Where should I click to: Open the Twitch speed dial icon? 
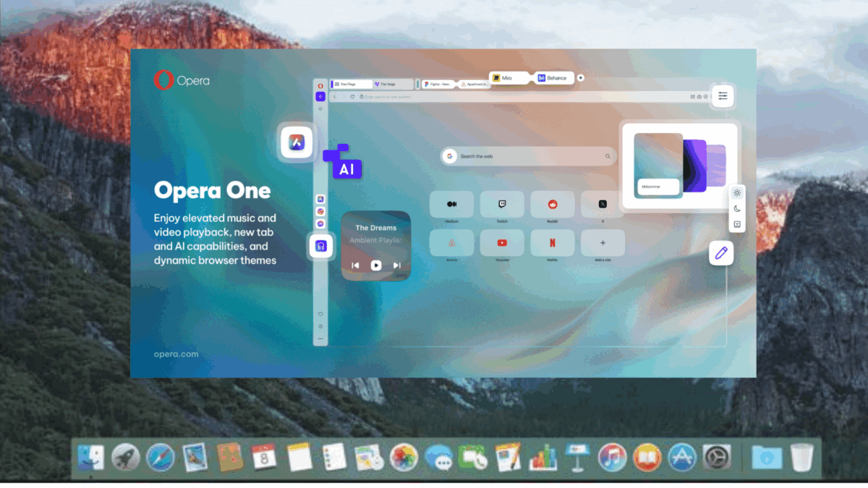[502, 205]
